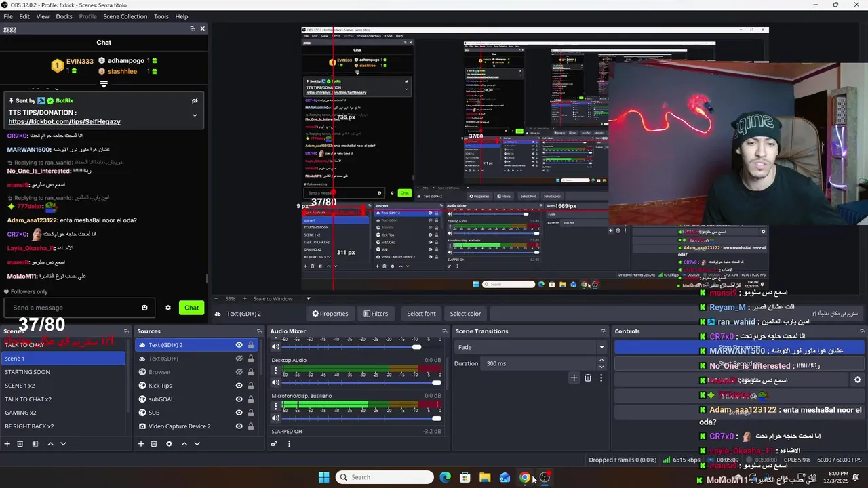Open the Windows Start menu
This screenshot has width=868, height=488.
click(323, 477)
